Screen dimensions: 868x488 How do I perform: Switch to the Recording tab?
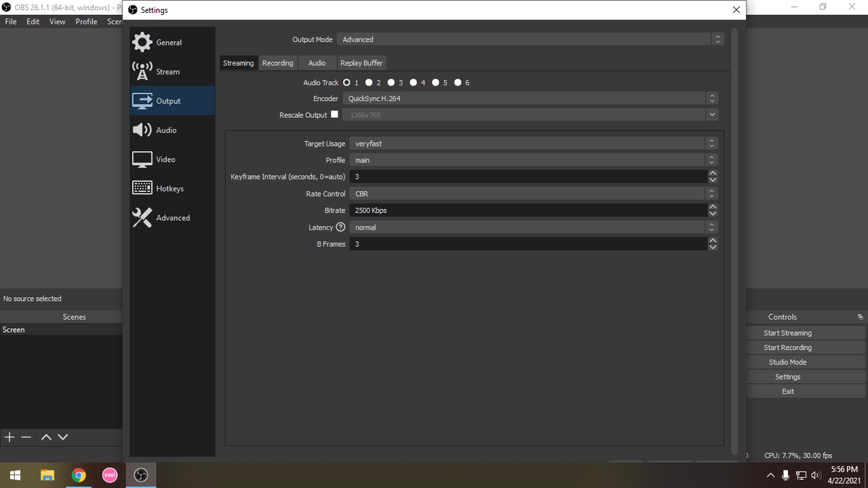278,63
